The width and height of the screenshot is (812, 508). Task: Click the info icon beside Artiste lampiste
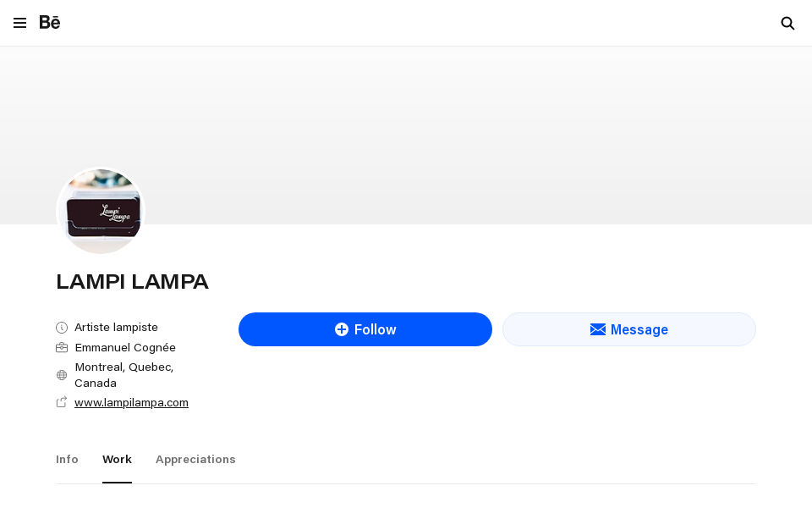point(61,327)
